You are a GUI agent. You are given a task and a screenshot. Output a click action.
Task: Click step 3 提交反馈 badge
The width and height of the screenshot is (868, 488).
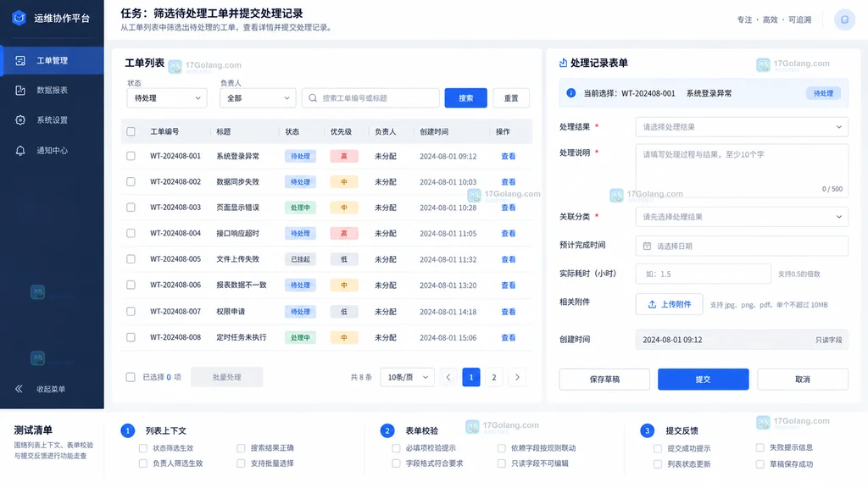coord(647,430)
